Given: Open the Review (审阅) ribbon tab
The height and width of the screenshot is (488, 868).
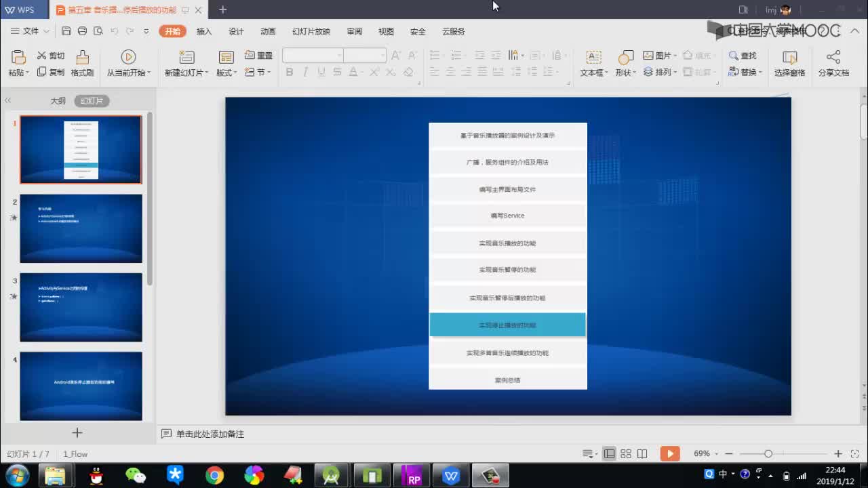Looking at the screenshot, I should click(x=354, y=31).
